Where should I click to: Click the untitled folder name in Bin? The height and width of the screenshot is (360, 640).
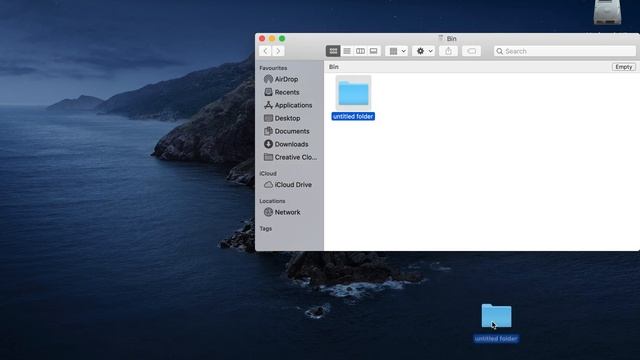353,117
